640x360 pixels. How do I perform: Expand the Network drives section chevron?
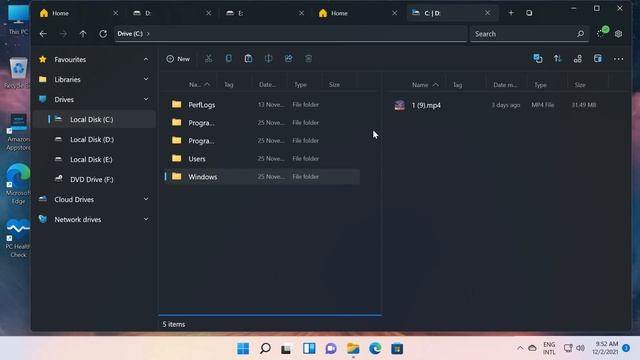146,219
